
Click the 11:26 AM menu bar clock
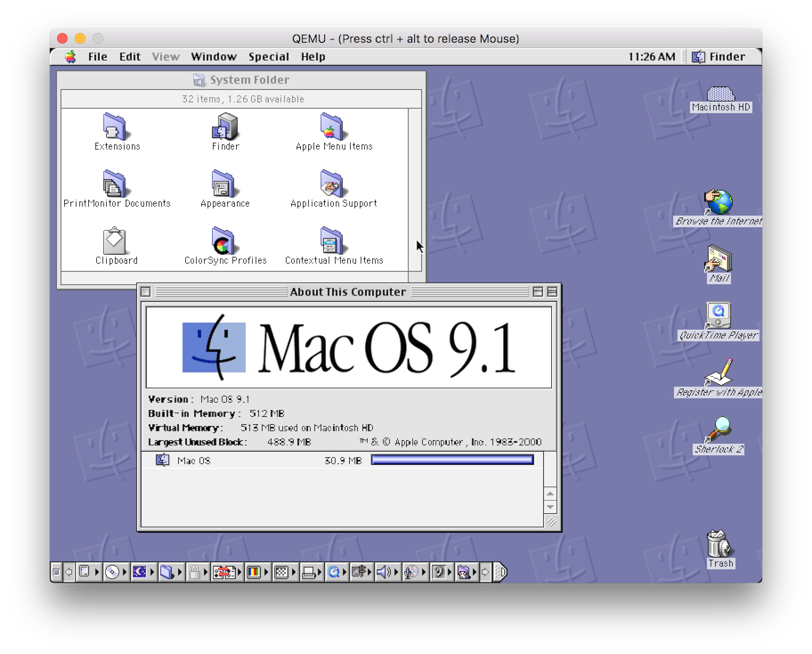[651, 56]
